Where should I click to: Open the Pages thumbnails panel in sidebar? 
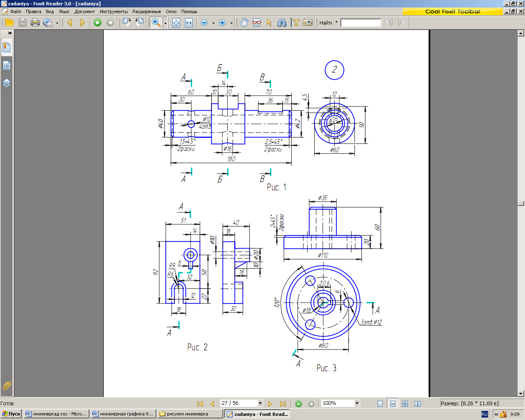point(7,66)
